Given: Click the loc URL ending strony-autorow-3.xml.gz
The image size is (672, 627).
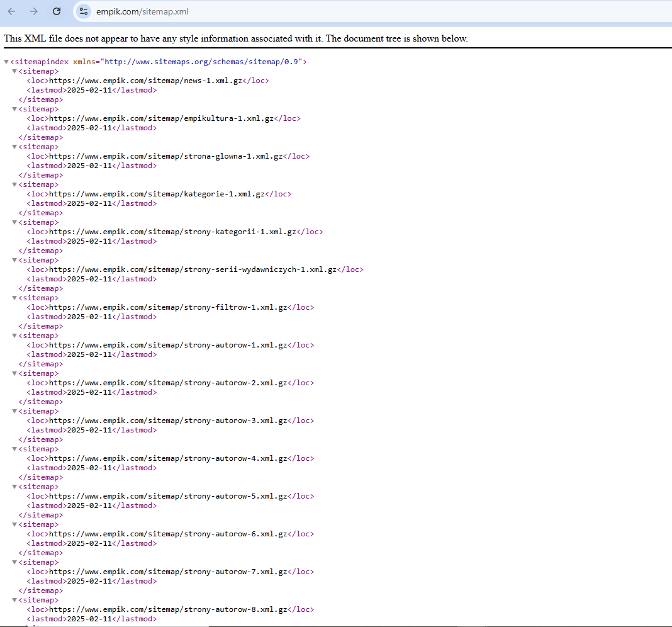Looking at the screenshot, I should pyautogui.click(x=168, y=421).
